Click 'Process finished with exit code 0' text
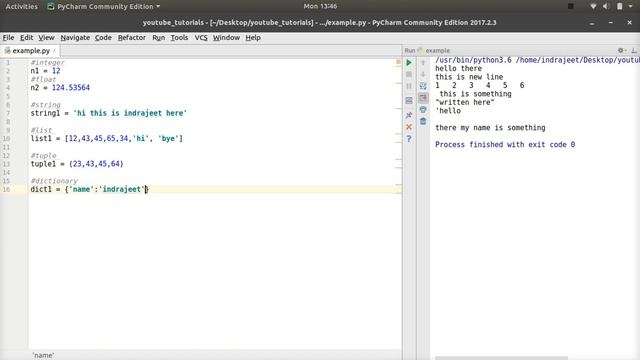Image resolution: width=640 pixels, height=360 pixels. pyautogui.click(x=505, y=144)
